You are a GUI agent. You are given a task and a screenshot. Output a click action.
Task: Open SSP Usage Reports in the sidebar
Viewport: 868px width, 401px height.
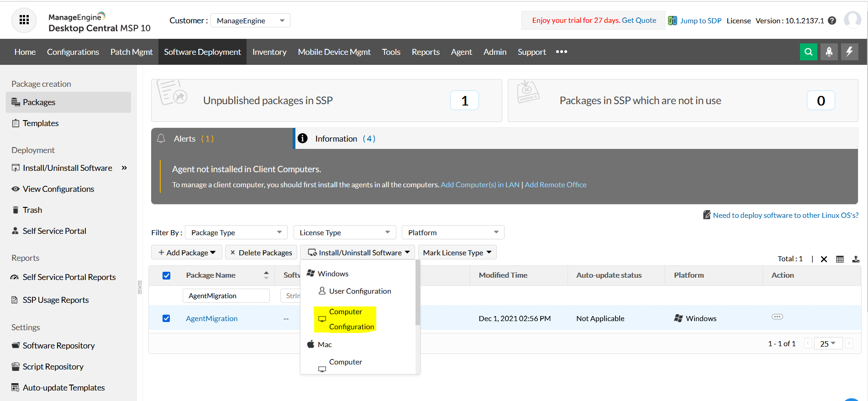(56, 300)
